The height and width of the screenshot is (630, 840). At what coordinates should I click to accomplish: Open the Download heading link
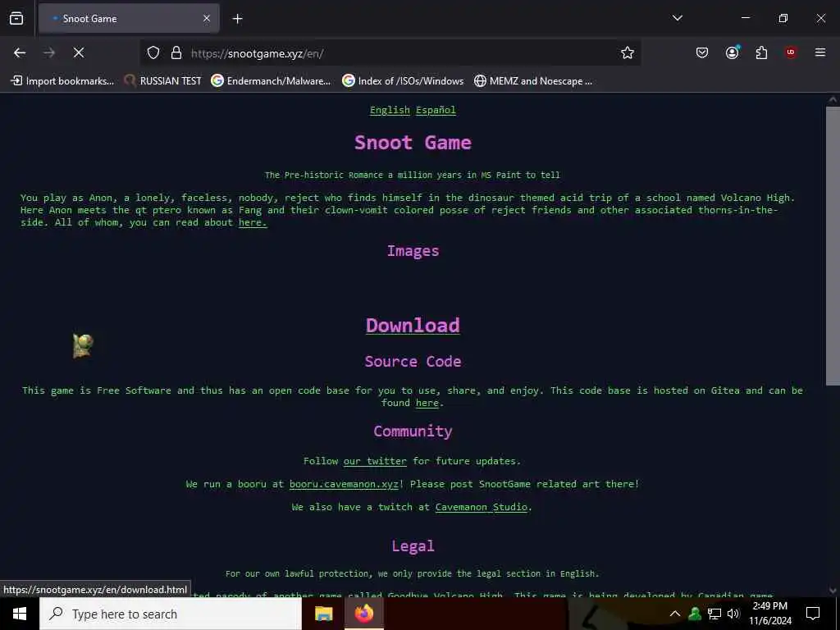click(x=413, y=325)
